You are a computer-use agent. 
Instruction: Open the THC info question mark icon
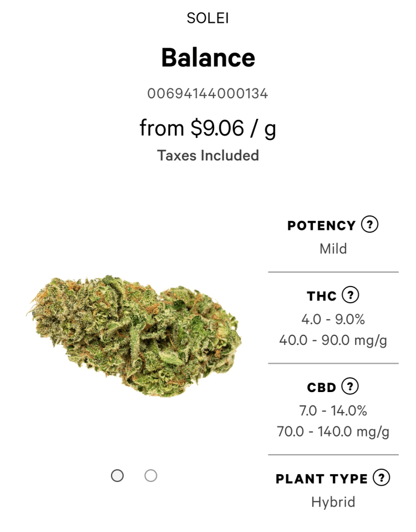tap(350, 295)
